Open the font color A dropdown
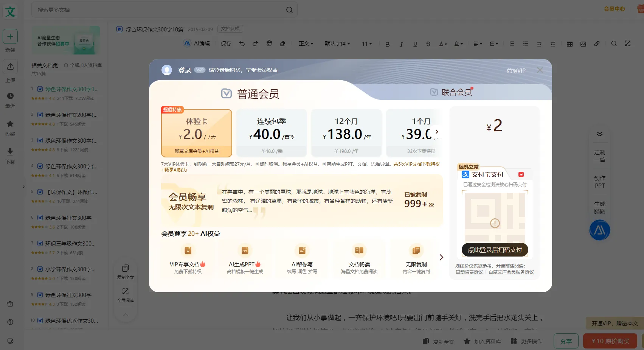 (443, 44)
